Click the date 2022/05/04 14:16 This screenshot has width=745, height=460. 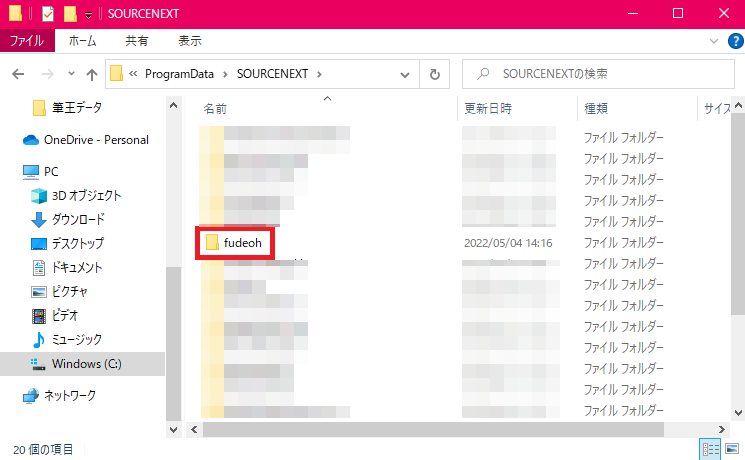508,243
